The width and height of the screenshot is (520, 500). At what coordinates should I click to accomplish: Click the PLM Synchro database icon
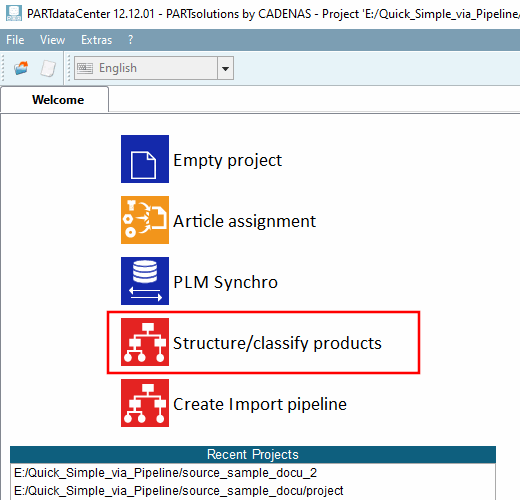(x=145, y=281)
